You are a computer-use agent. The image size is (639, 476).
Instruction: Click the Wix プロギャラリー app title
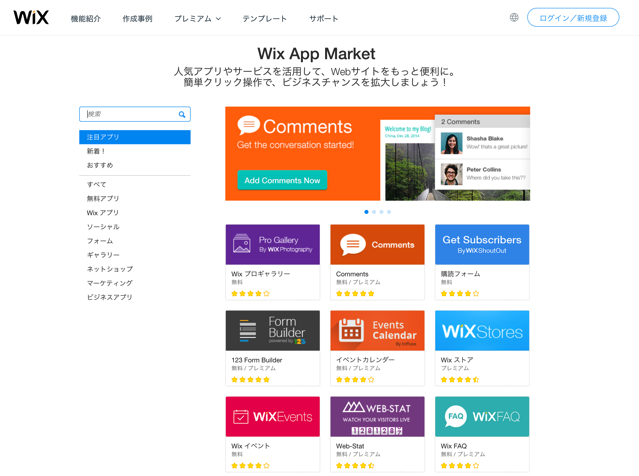[261, 274]
